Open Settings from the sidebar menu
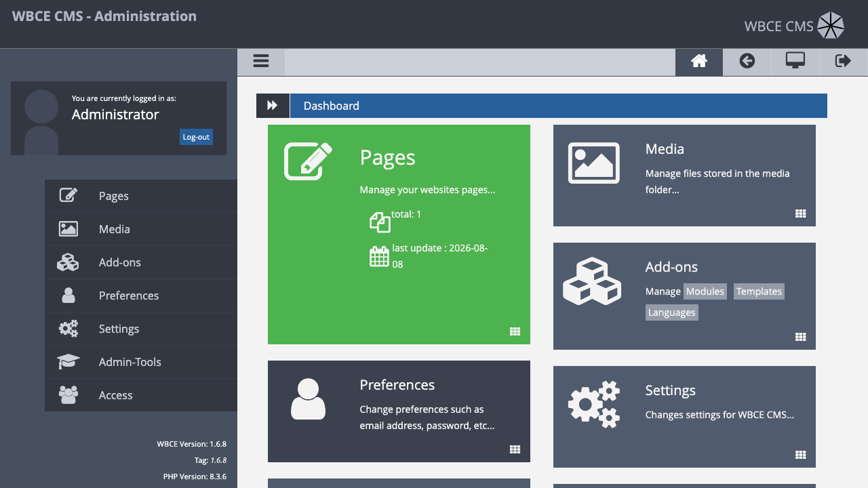The width and height of the screenshot is (868, 488). click(141, 329)
